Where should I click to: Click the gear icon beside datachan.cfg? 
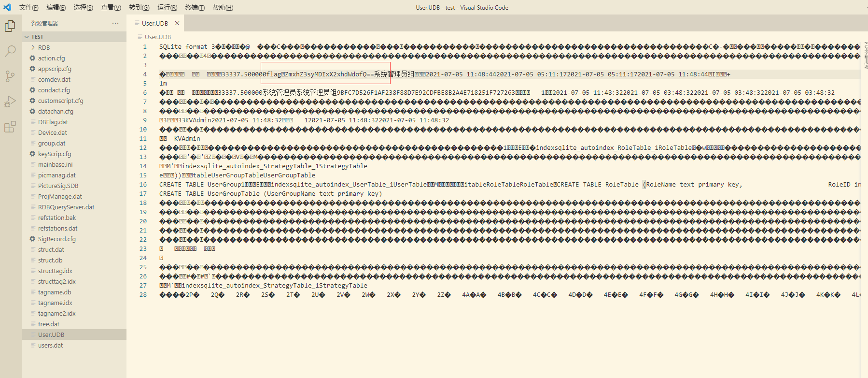(32, 111)
